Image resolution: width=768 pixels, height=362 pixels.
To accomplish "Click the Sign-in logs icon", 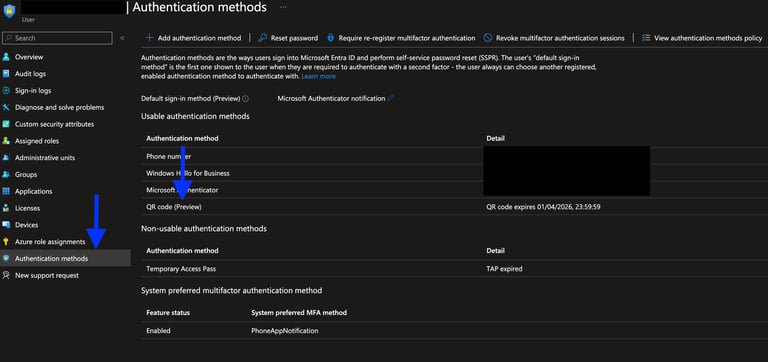I will click(6, 91).
